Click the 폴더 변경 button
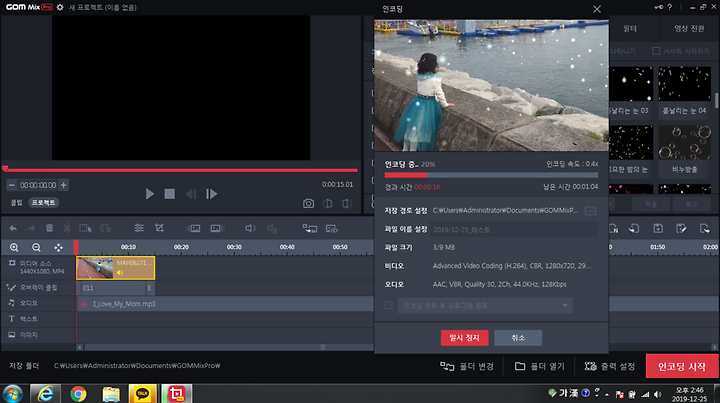 pyautogui.click(x=467, y=366)
